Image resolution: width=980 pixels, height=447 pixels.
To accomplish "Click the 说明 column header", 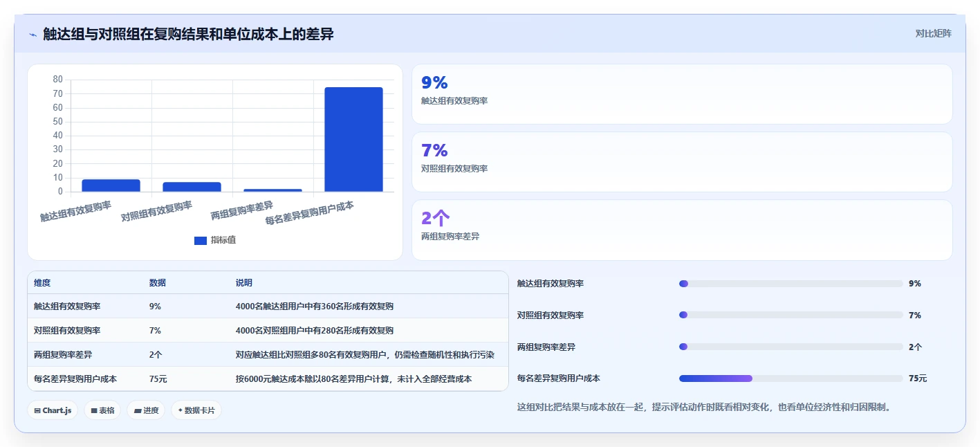I will pos(244,283).
